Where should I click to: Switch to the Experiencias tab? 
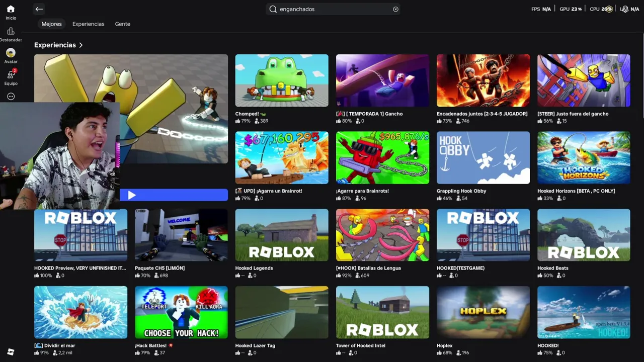pyautogui.click(x=88, y=24)
